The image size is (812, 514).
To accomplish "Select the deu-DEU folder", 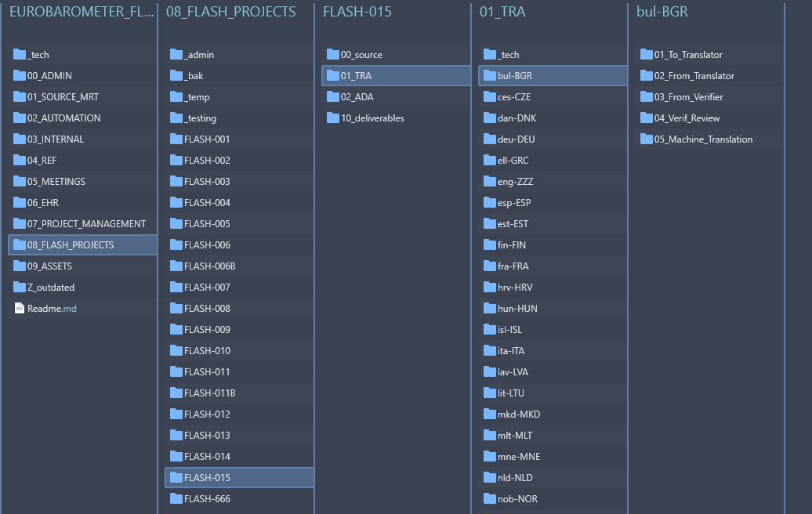I will (553, 139).
